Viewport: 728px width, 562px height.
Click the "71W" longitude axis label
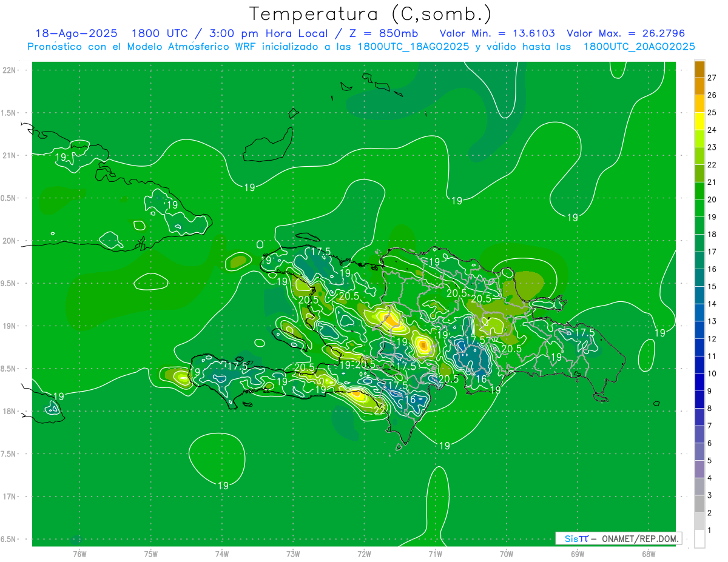[x=435, y=554]
